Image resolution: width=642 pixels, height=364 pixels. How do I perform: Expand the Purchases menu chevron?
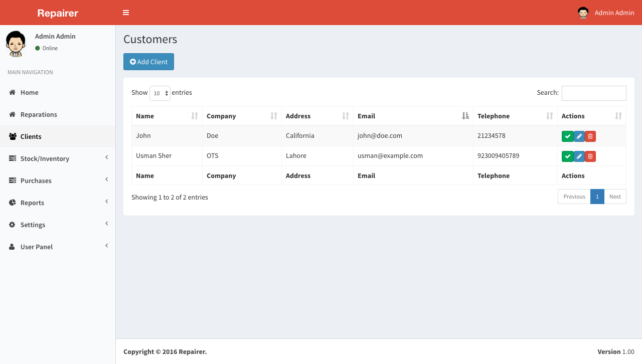106,179
